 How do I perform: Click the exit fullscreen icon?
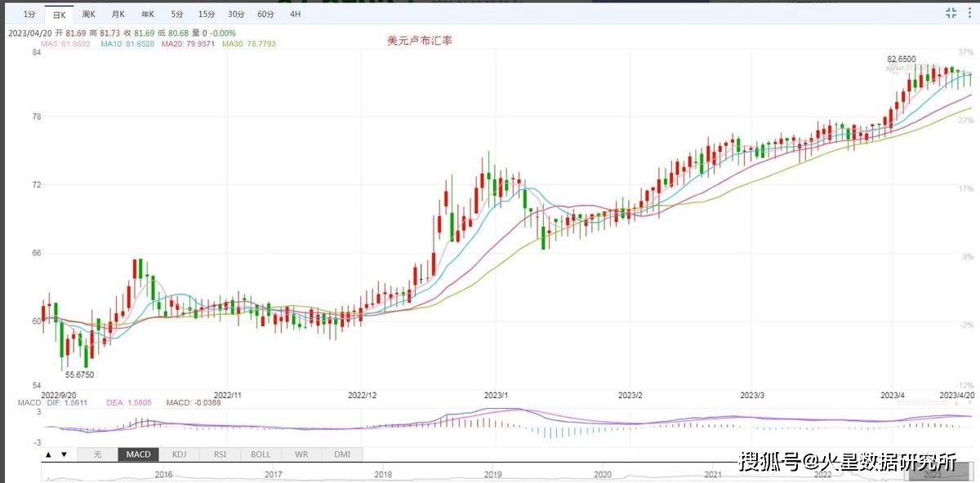[951, 12]
